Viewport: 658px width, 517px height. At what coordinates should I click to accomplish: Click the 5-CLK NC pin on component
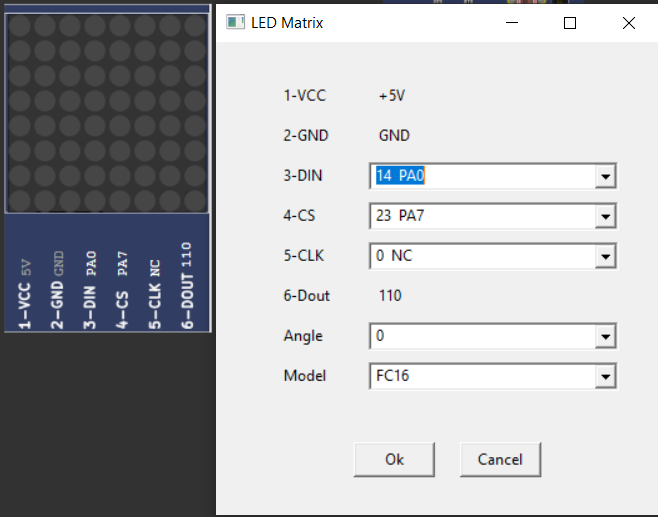154,294
